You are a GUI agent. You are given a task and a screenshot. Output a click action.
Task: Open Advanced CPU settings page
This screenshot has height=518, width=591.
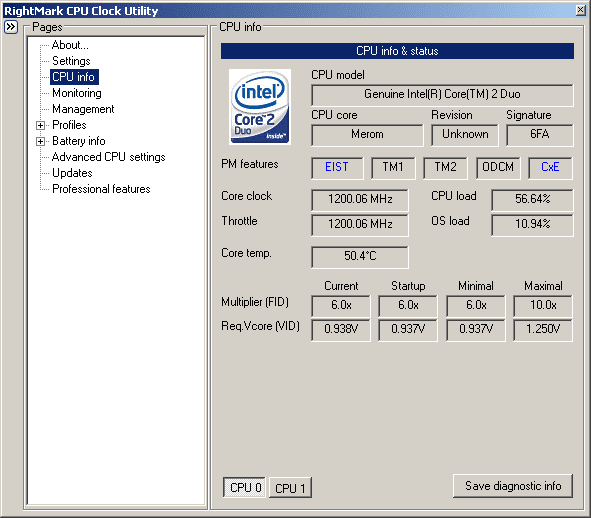(x=109, y=157)
